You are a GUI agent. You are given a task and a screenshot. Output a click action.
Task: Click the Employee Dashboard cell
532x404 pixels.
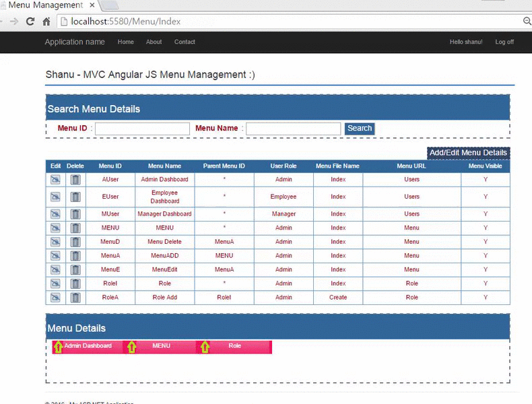click(x=164, y=197)
